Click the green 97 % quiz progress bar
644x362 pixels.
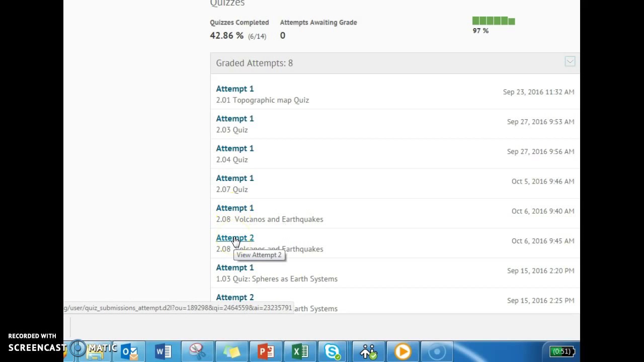(494, 21)
